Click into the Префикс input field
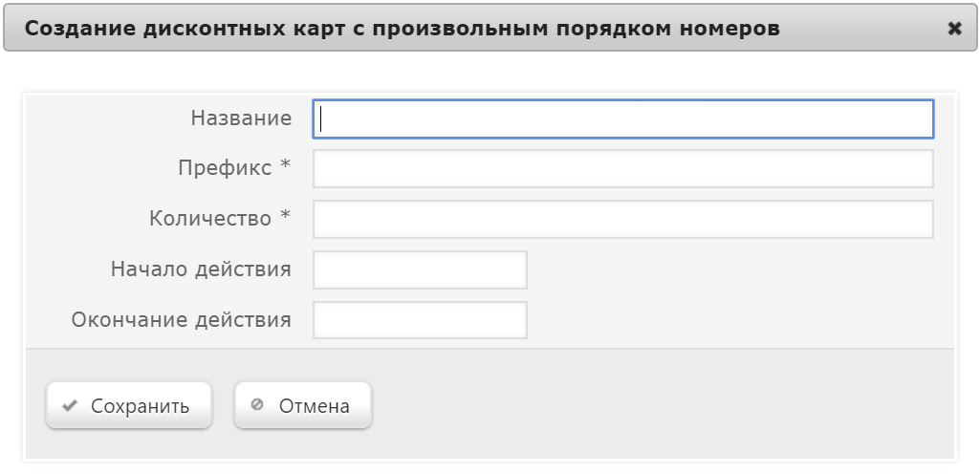This screenshot has height=474, width=980. click(622, 169)
